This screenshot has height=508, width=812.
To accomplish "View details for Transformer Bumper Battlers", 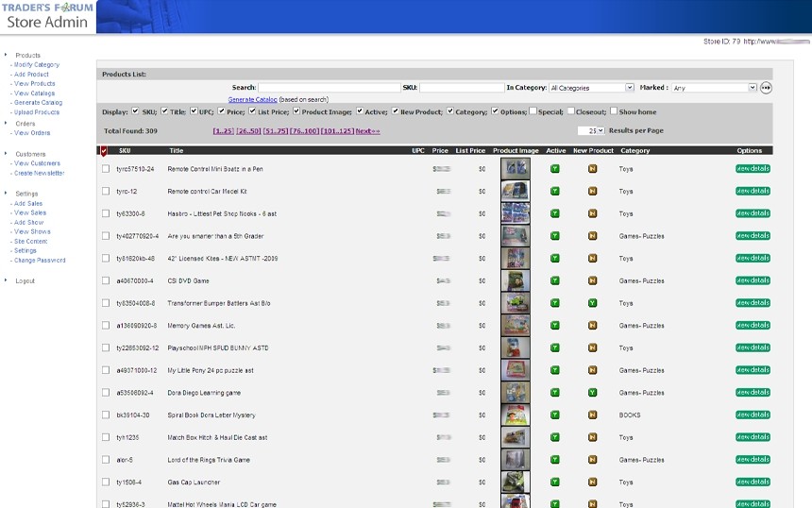I will pyautogui.click(x=753, y=303).
